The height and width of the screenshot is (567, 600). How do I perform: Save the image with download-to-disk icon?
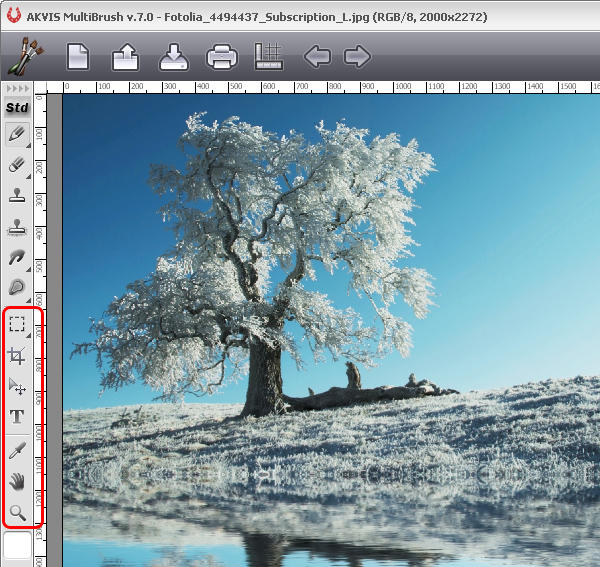(174, 57)
